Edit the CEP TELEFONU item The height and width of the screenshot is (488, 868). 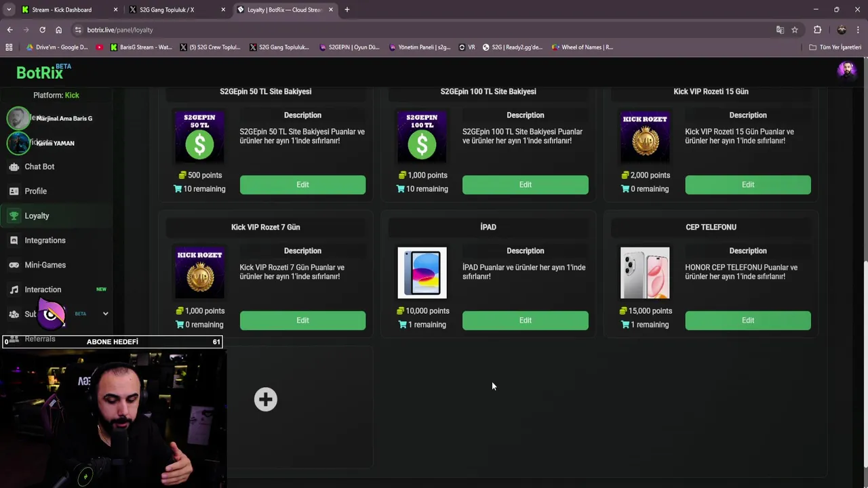point(748,320)
